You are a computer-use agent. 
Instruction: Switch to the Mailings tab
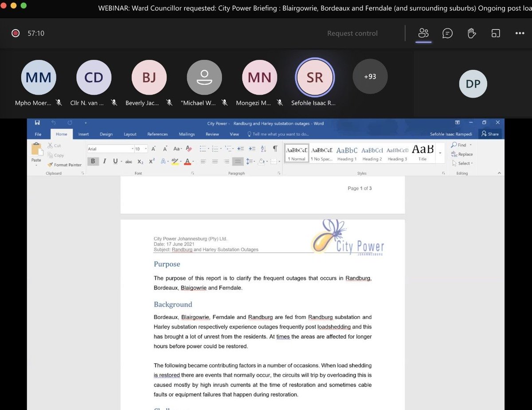(x=187, y=134)
